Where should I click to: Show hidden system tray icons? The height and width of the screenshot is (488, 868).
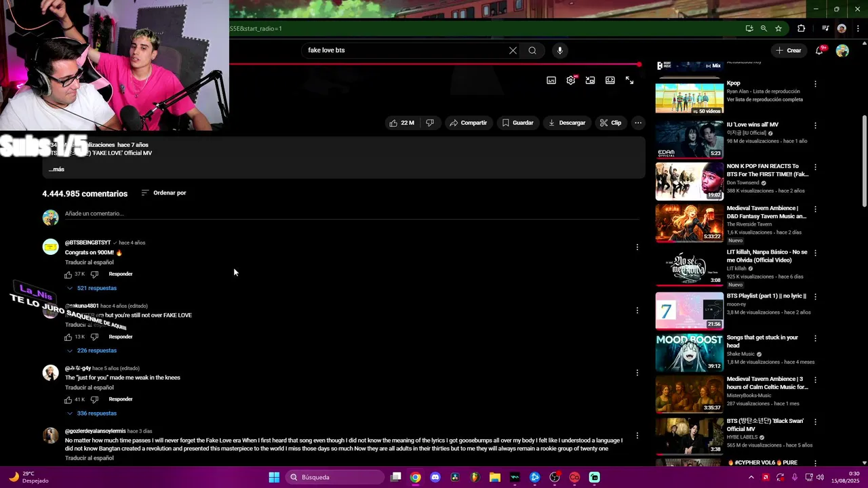click(751, 477)
